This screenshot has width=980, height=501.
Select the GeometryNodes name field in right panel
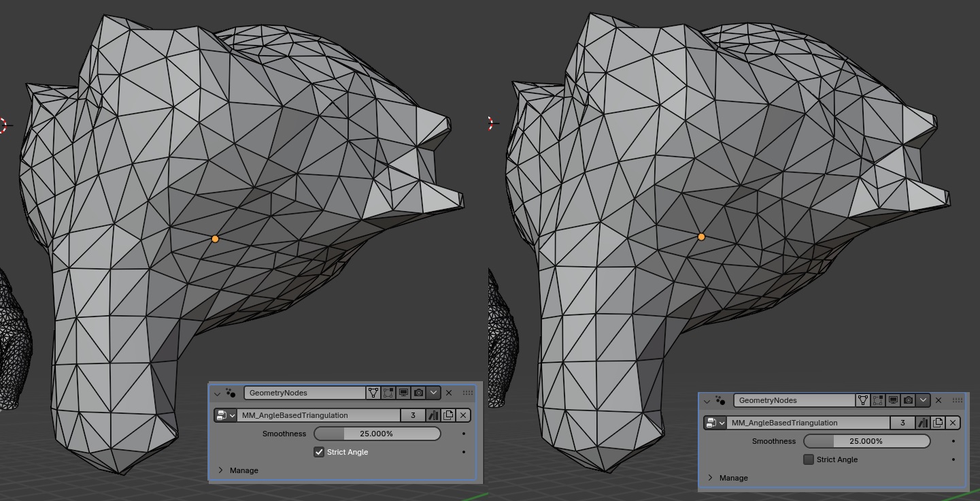click(795, 400)
